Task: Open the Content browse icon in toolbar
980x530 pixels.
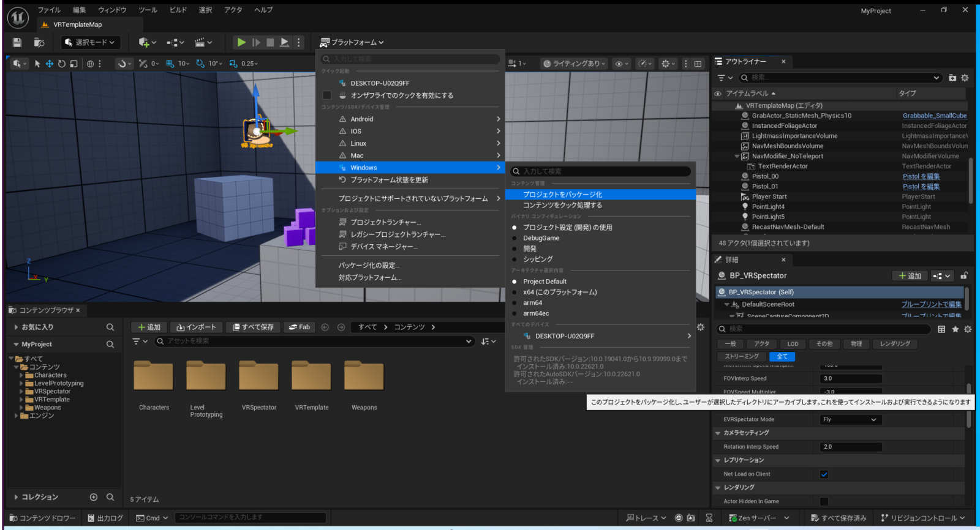Action: tap(39, 42)
